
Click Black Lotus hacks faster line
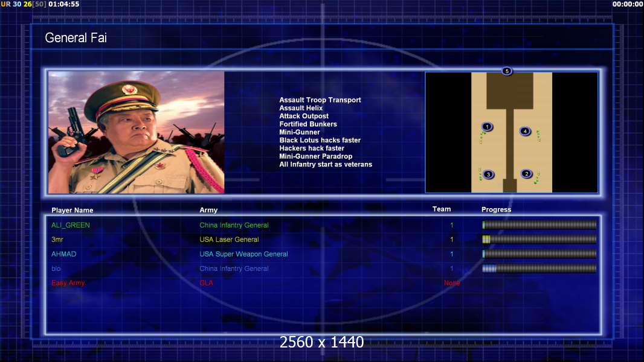coord(320,140)
